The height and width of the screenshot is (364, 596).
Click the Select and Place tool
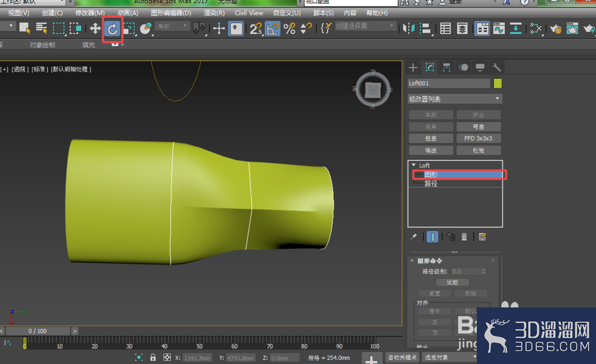pyautogui.click(x=146, y=29)
